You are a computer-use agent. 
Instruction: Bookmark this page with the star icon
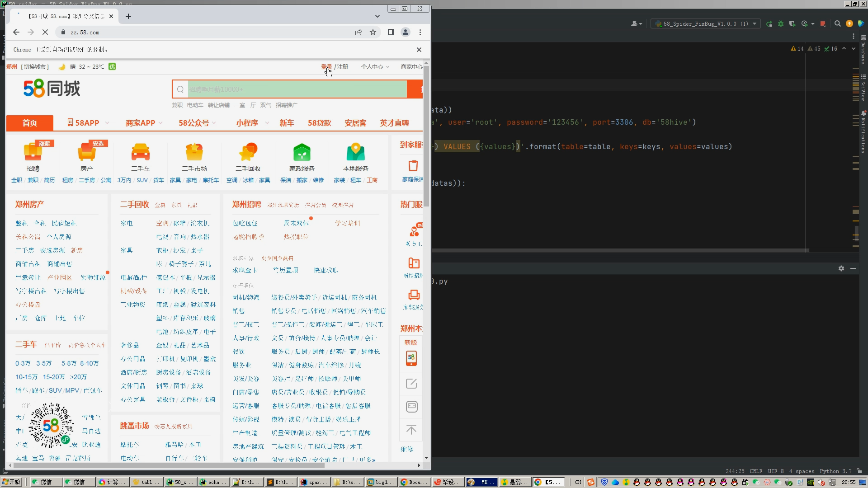click(373, 33)
